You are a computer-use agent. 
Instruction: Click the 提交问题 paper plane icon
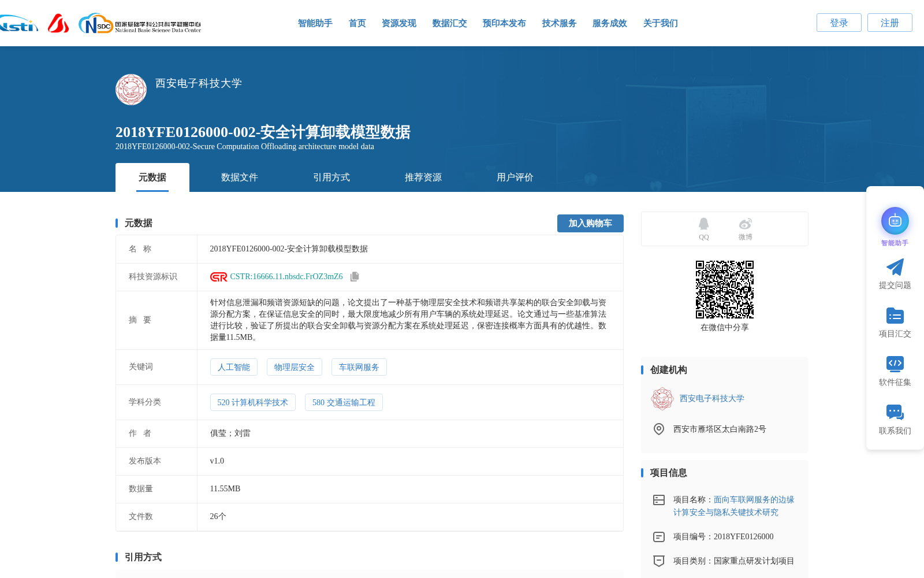[x=895, y=267]
